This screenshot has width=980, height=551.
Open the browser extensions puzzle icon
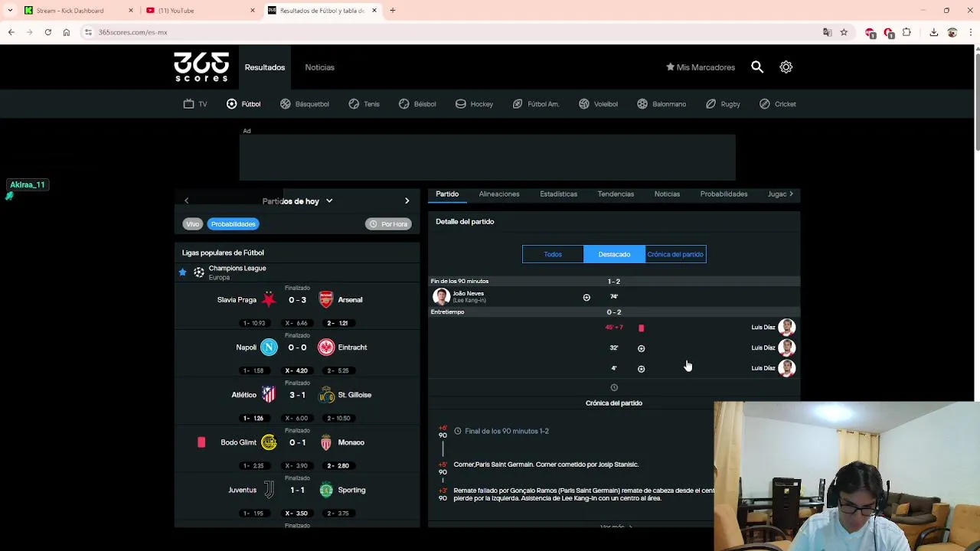906,32
